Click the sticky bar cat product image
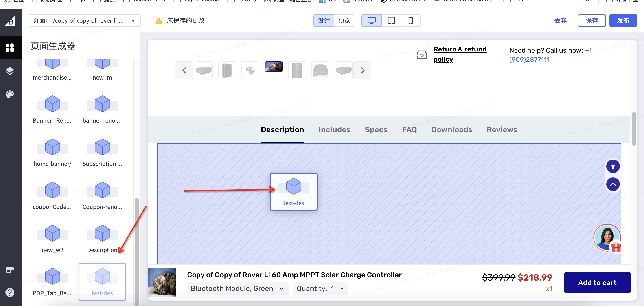Screen dimensions: 644x306 pyautogui.click(x=162, y=282)
